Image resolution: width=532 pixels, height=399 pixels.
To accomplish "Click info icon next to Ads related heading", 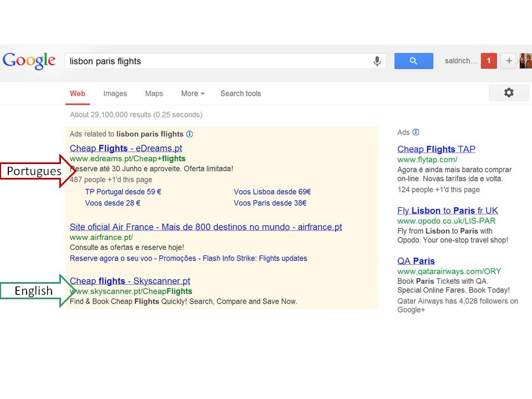I will [x=190, y=134].
